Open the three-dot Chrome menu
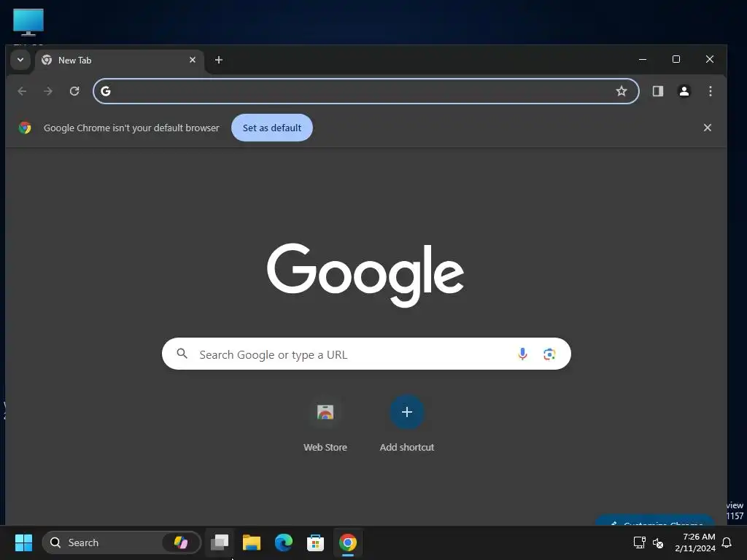This screenshot has width=747, height=560. point(711,91)
